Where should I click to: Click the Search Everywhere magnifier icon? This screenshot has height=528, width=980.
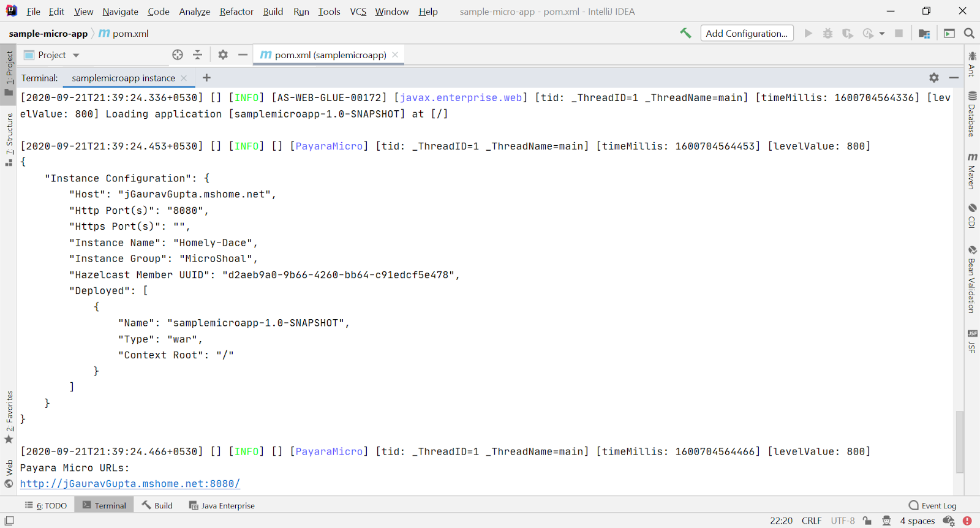(x=969, y=33)
